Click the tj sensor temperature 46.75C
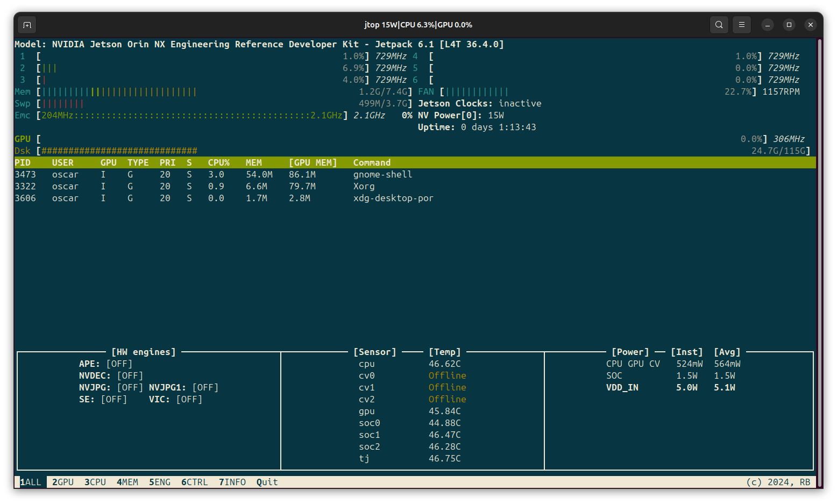Screen dimensions: 837x504 (445, 458)
